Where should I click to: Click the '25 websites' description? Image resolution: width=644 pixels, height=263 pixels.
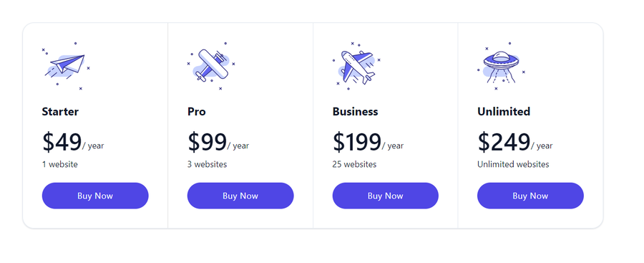[x=354, y=164]
